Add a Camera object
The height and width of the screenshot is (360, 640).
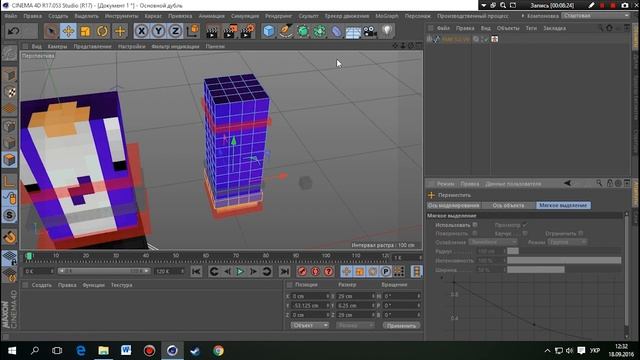tap(370, 31)
